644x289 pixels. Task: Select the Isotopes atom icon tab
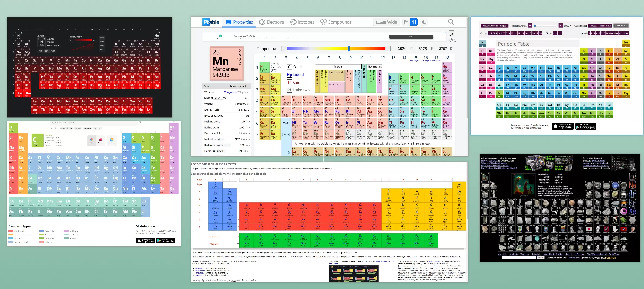pyautogui.click(x=302, y=22)
